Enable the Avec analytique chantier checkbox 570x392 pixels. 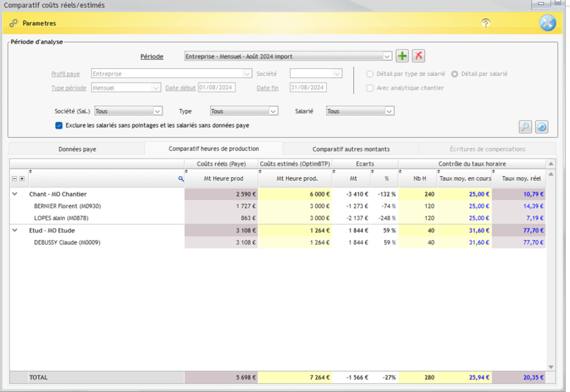coord(370,88)
